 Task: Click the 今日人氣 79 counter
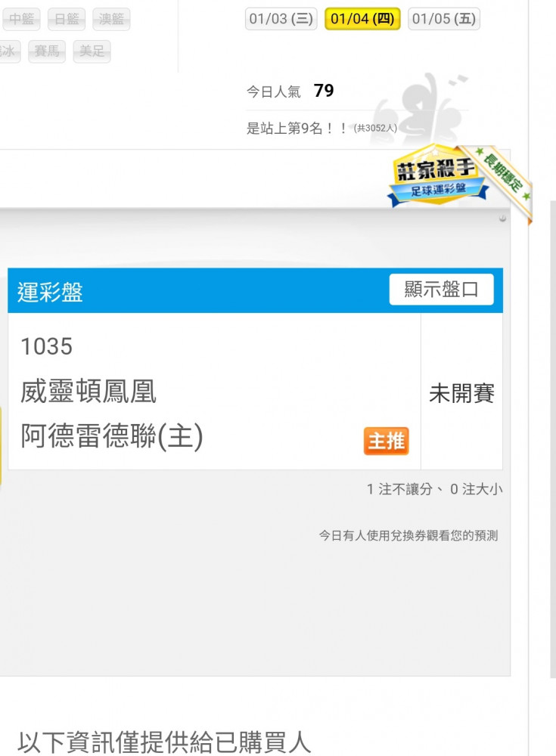tap(290, 91)
